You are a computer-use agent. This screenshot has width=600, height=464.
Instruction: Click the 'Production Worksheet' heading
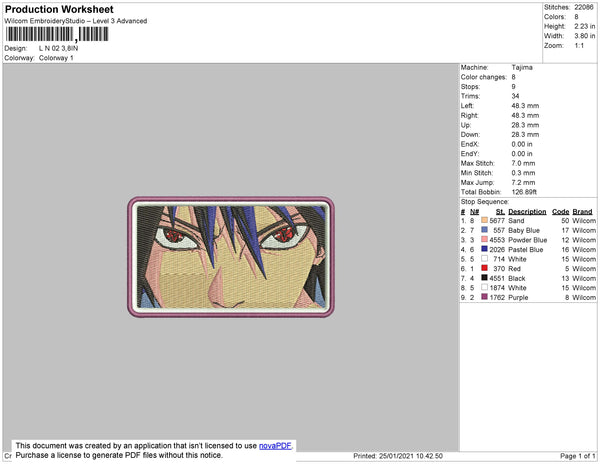pyautogui.click(x=59, y=10)
